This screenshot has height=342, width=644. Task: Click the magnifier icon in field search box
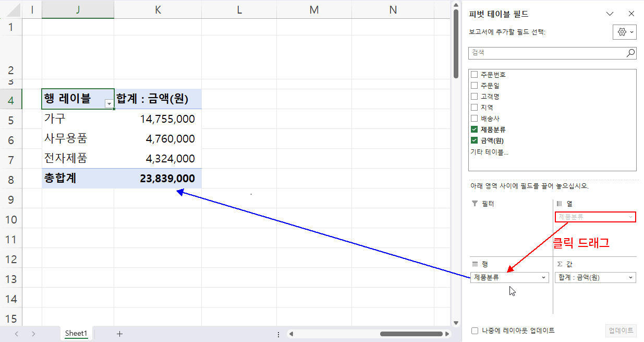point(630,53)
